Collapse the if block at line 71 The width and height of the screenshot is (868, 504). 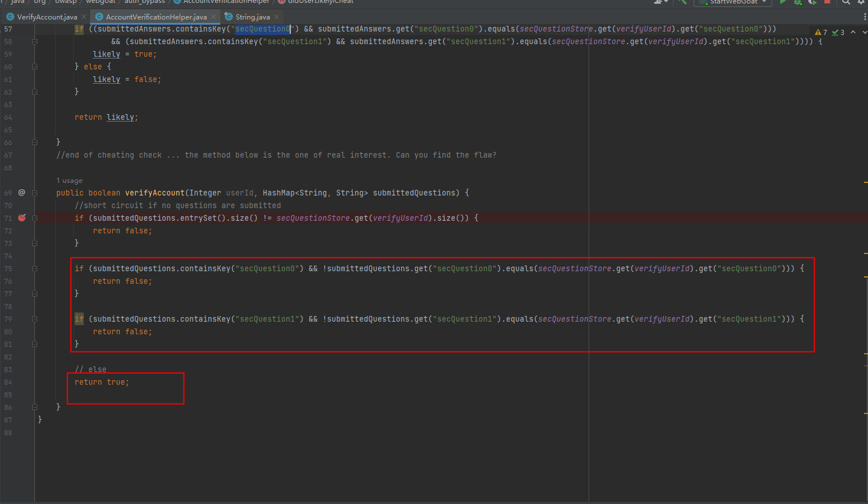click(x=35, y=218)
